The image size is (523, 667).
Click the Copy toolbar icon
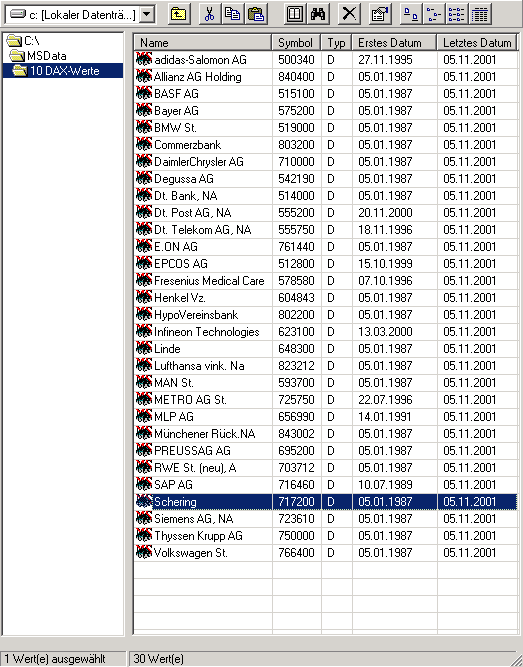point(232,14)
